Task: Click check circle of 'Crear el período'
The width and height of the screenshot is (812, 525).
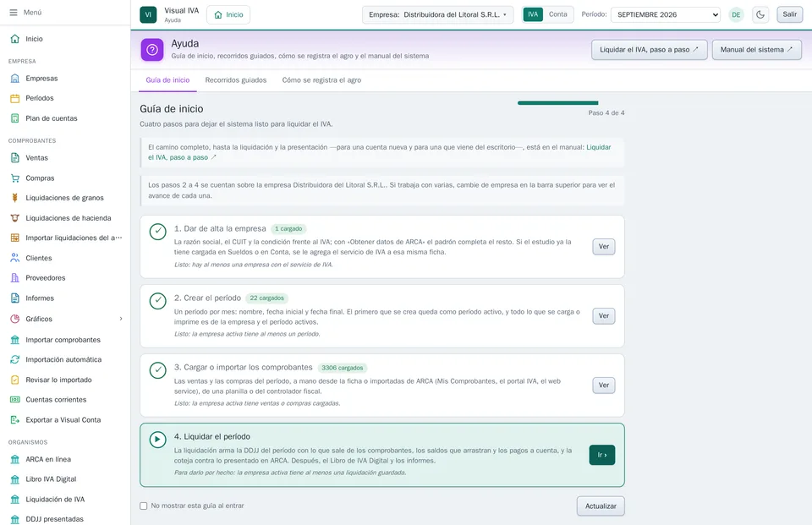Action: pyautogui.click(x=158, y=301)
